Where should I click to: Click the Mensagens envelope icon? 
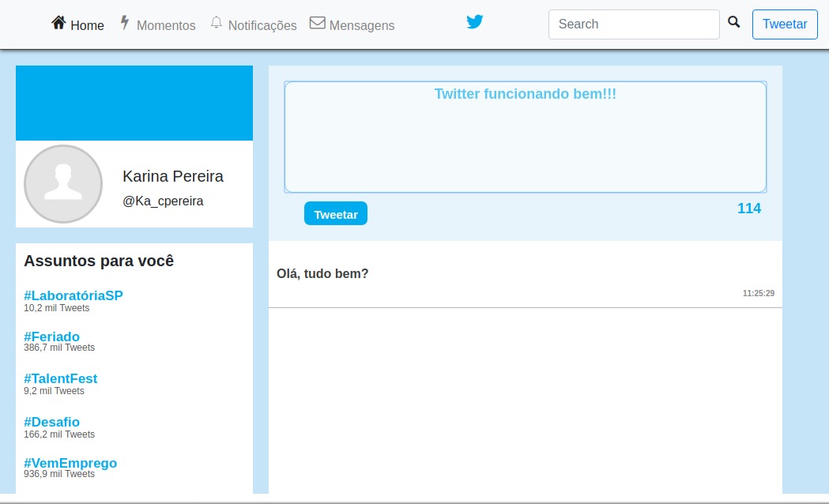317,23
